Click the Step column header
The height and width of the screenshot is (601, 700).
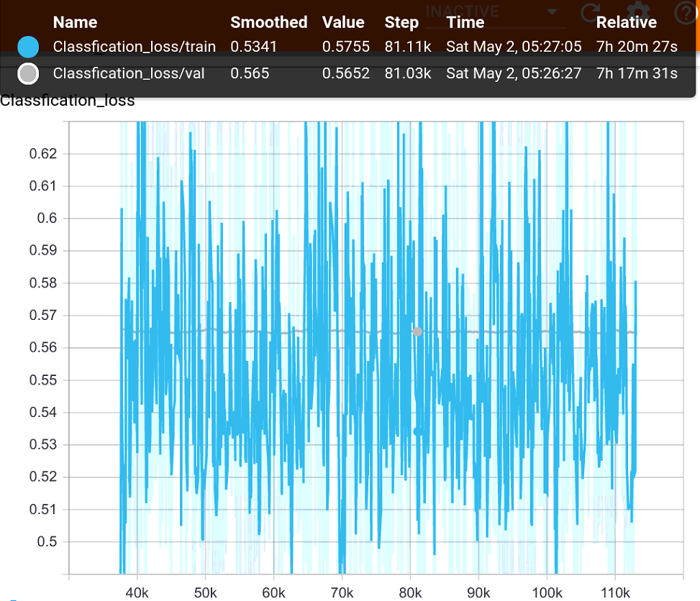[x=401, y=22]
